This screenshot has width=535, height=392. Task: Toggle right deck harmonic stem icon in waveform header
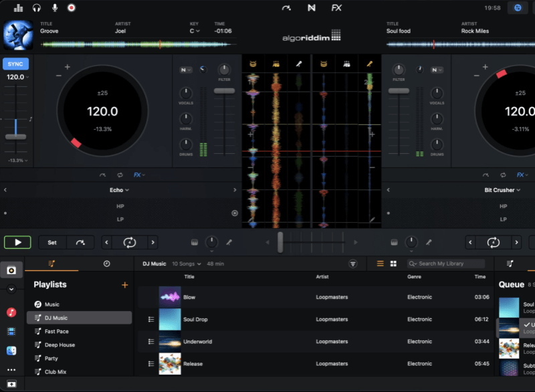[346, 64]
